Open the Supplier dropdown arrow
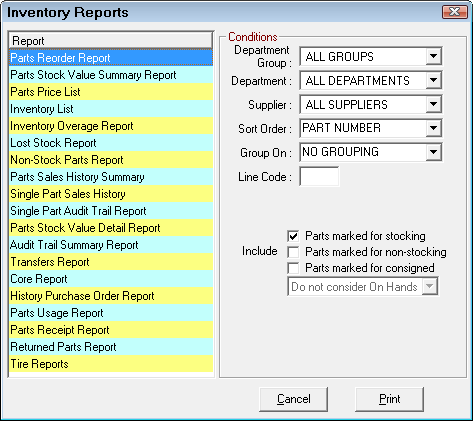Image resolution: width=473 pixels, height=421 pixels. 433,104
